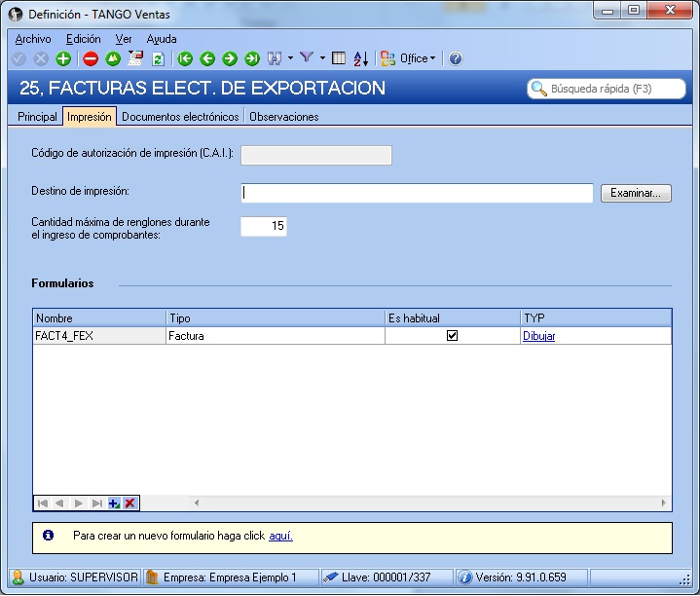Open the Observaciones tab

pyautogui.click(x=284, y=117)
